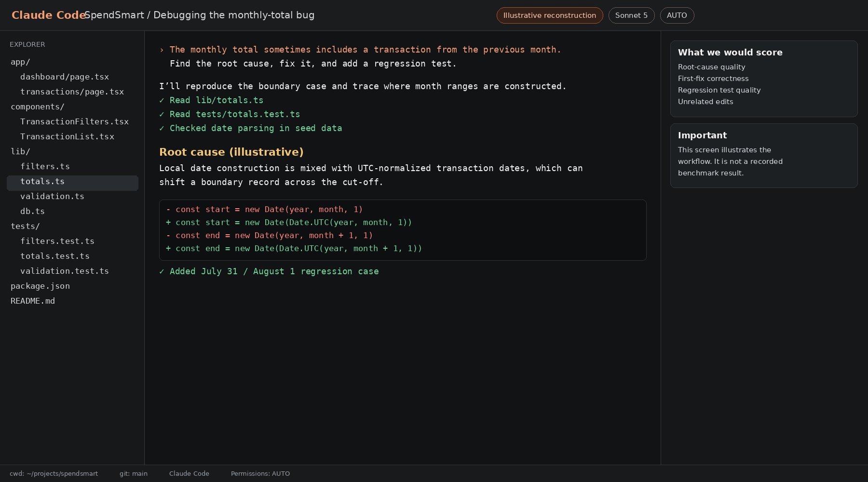
Task: Click the 'What we would score' heading
Action: coord(730,53)
